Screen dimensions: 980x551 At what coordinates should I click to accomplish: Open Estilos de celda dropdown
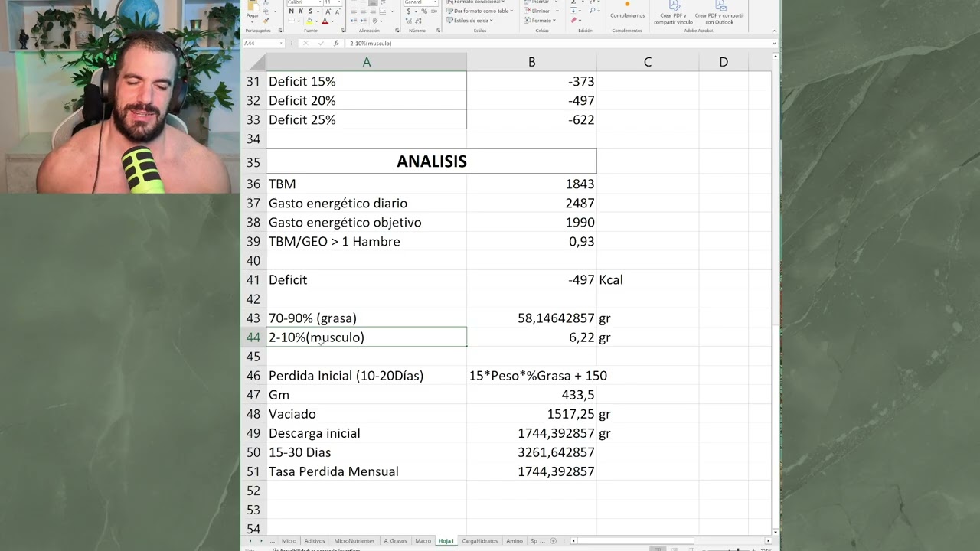coord(470,21)
